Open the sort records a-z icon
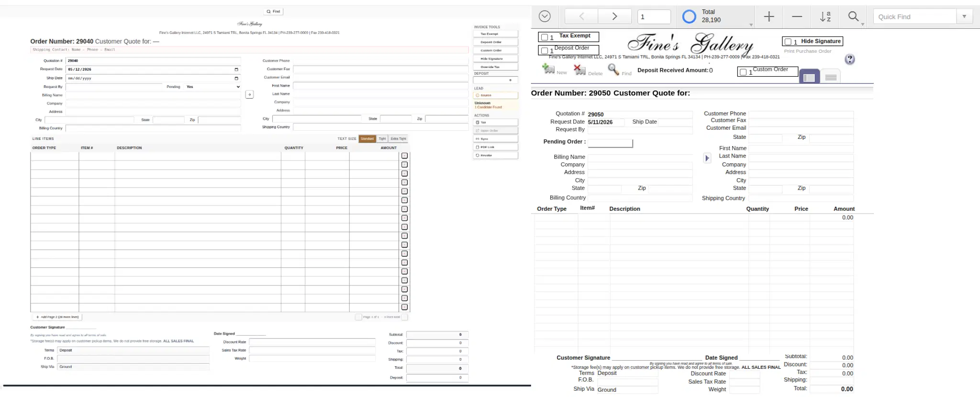 point(825,17)
